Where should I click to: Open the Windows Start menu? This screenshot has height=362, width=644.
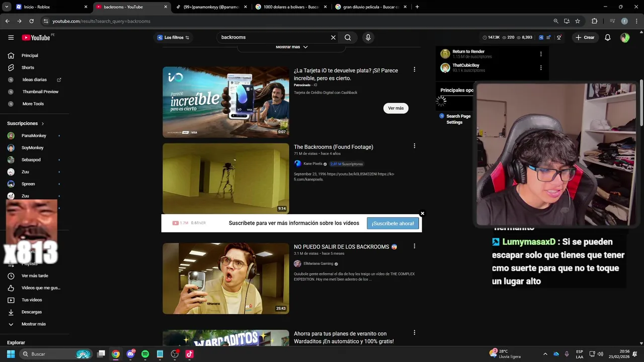tap(11, 354)
